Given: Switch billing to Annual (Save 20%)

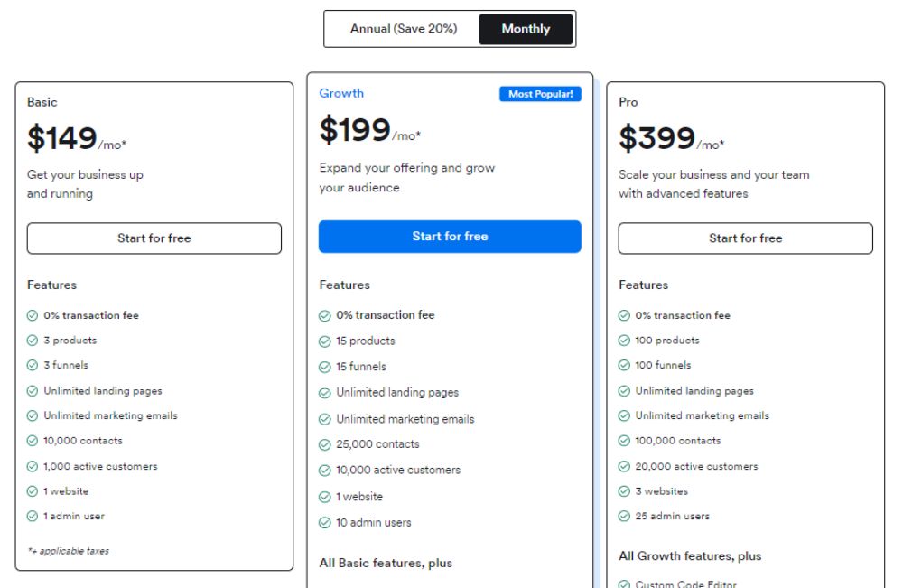Looking at the screenshot, I should pos(403,29).
